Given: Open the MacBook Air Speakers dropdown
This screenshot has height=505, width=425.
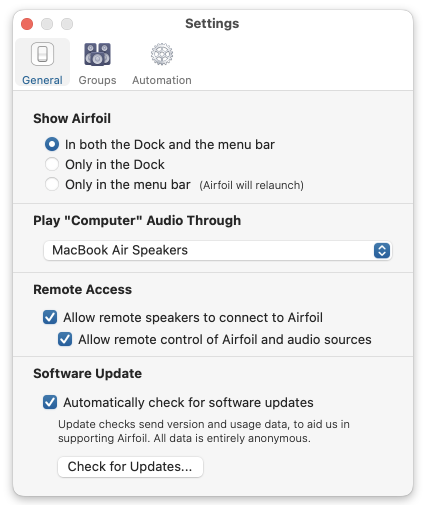Looking at the screenshot, I should (218, 250).
